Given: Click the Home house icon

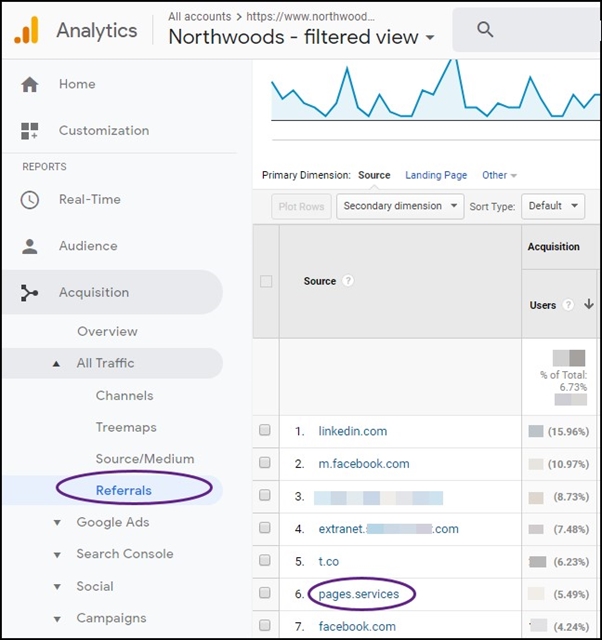Looking at the screenshot, I should [30, 84].
